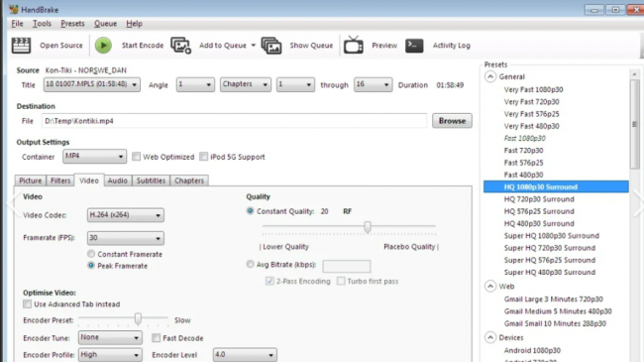Switch to the Chapters tab
The width and height of the screenshot is (644, 362).
point(189,181)
